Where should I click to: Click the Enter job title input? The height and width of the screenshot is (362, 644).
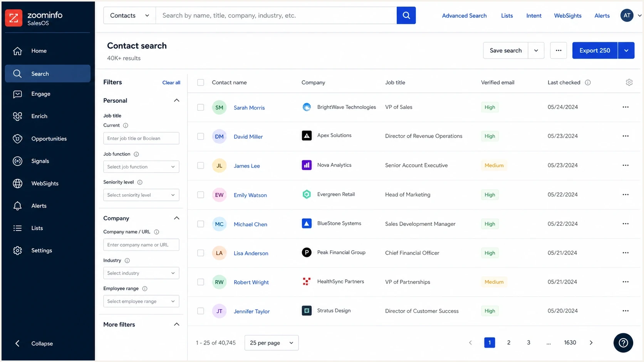click(x=141, y=138)
